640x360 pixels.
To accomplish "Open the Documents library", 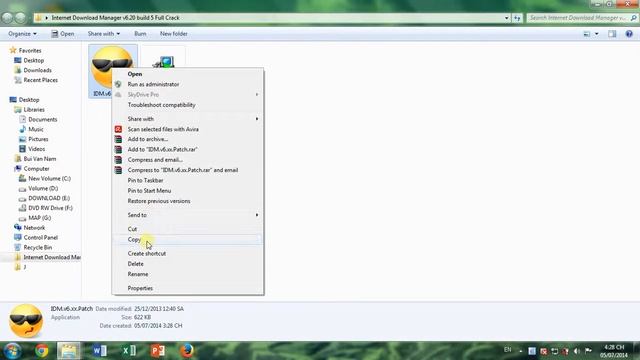I will pos(42,120).
